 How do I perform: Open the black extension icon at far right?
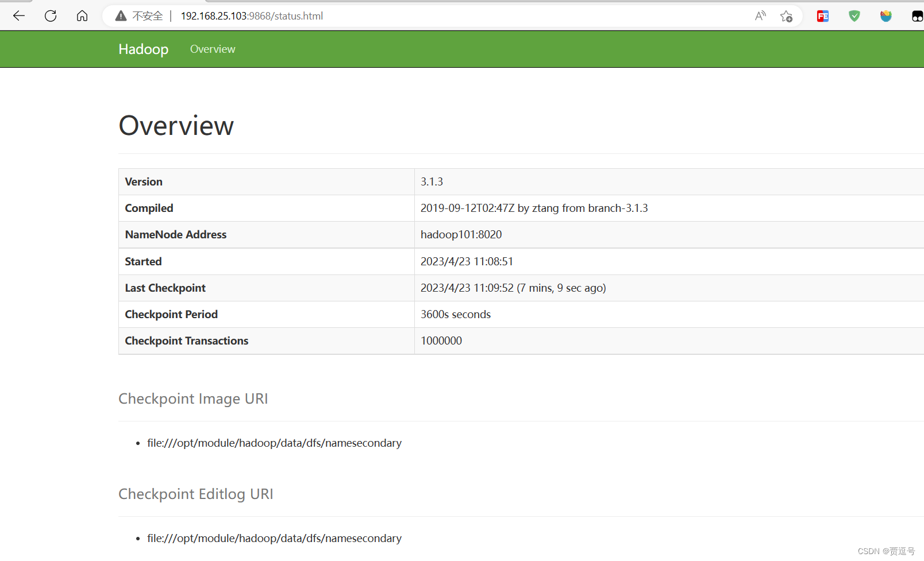point(917,16)
